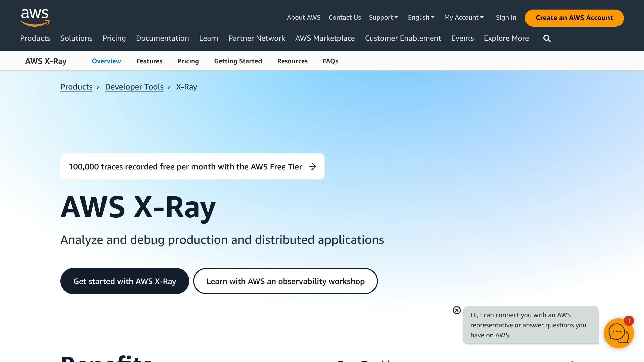Open the AWS Marketplace menu
The image size is (644, 362).
point(325,38)
